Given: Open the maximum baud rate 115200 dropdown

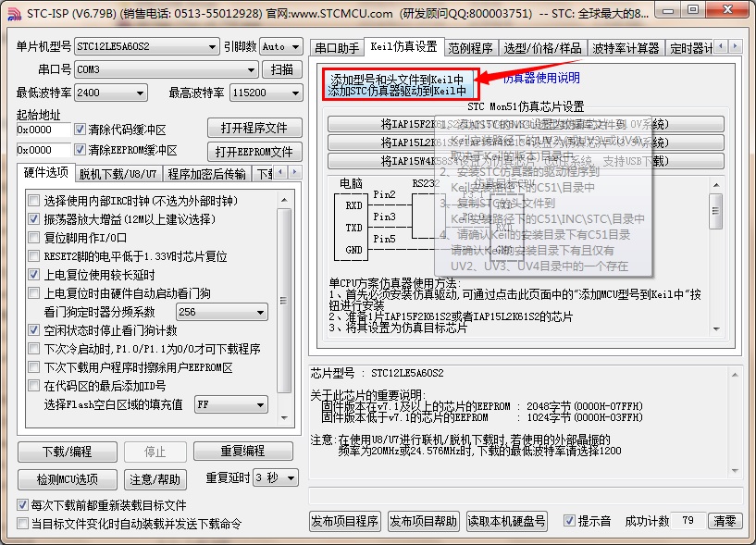Looking at the screenshot, I should (266, 93).
